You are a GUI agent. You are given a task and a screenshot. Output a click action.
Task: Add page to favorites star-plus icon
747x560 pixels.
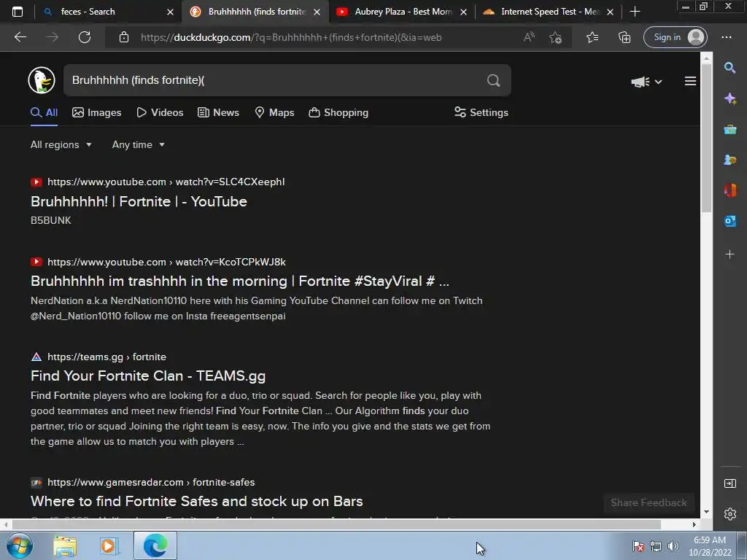555,37
